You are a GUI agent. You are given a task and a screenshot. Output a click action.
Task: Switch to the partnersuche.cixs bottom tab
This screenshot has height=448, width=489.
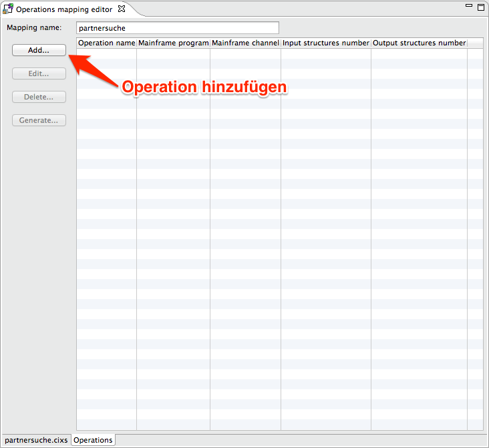(36, 440)
